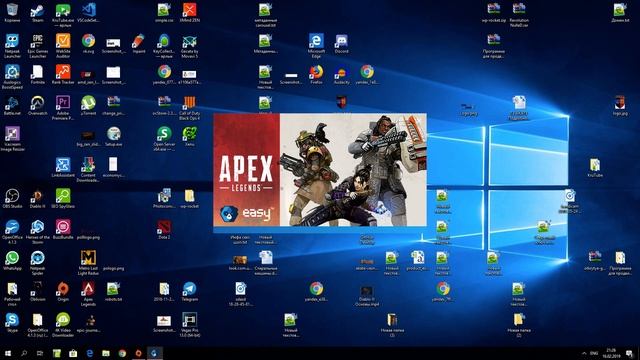Click the 4K Video Downloader icon
The height and width of the screenshot is (360, 640).
click(63, 325)
